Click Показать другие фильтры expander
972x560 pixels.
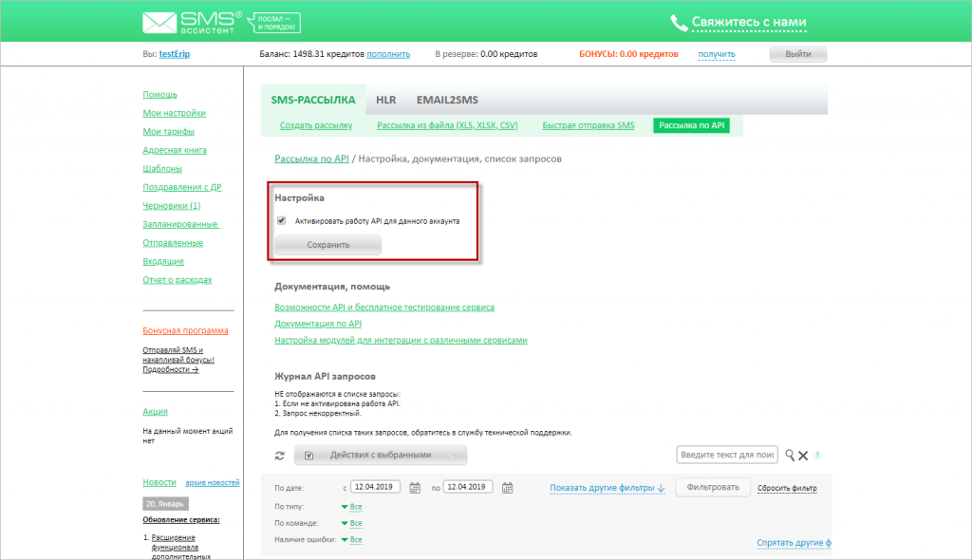(607, 488)
